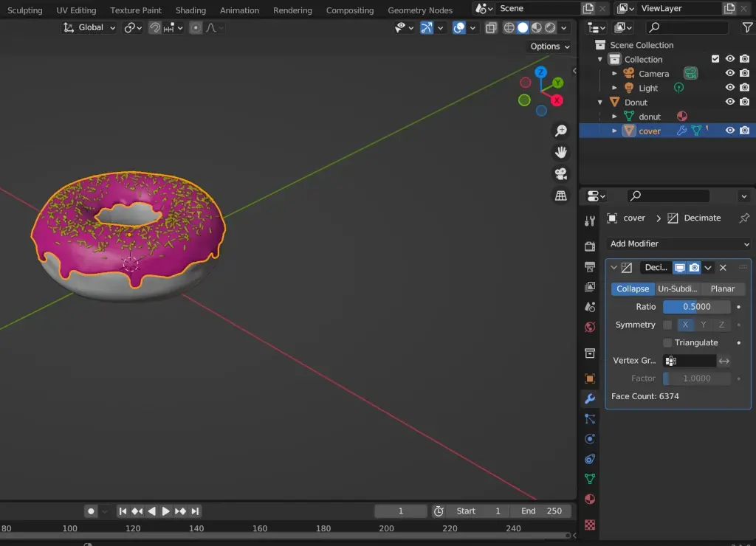This screenshot has width=756, height=546.
Task: Enable the Triangulate checkbox
Action: pos(667,342)
